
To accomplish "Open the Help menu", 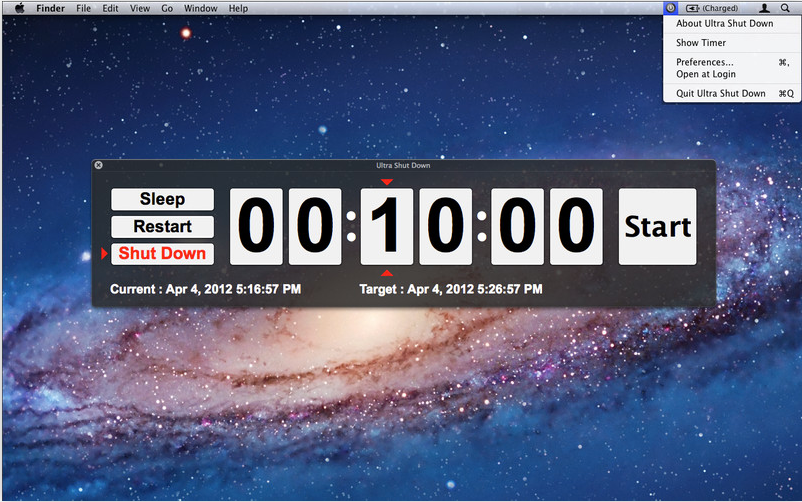I will point(238,8).
